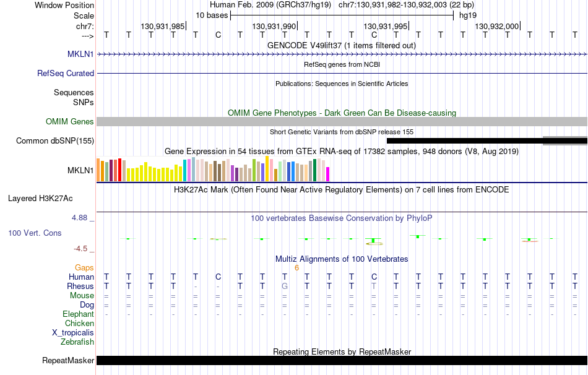588x375 pixels.
Task: Click the orange 6 gap marker
Action: 296,268
